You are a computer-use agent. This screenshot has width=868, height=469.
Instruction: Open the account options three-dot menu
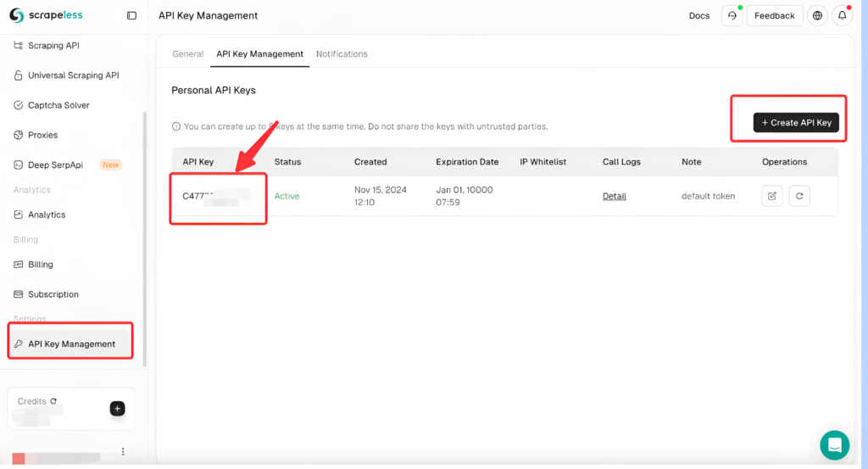point(123,452)
